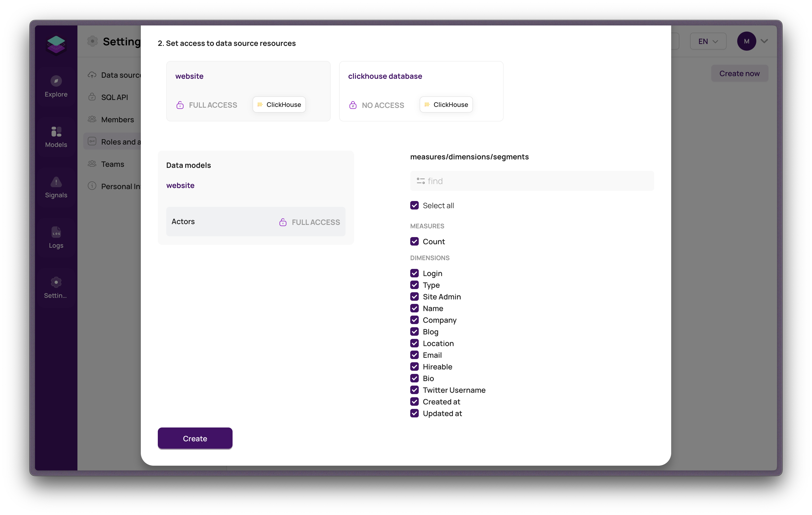Expand the user profile menu top right
This screenshot has height=515, width=812.
(764, 41)
